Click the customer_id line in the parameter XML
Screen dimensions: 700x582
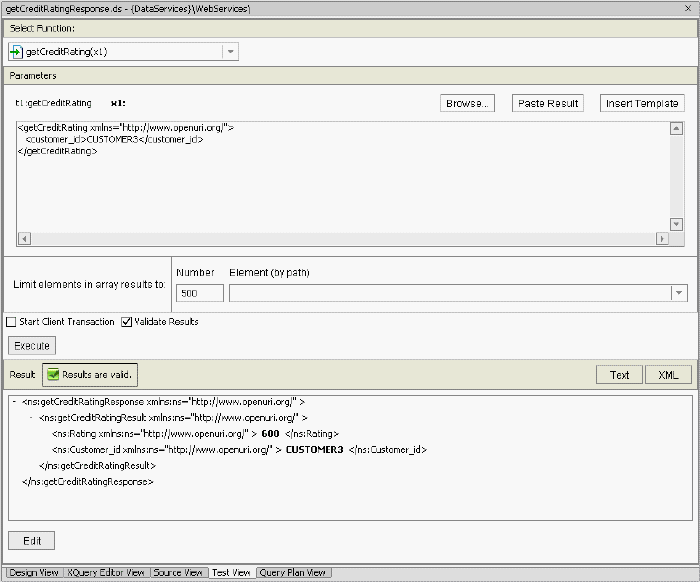[115, 139]
